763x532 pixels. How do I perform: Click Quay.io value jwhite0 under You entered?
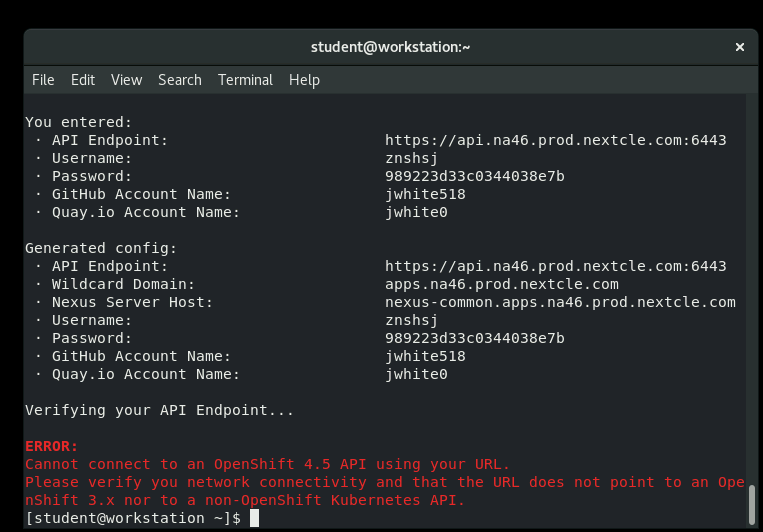tap(416, 212)
